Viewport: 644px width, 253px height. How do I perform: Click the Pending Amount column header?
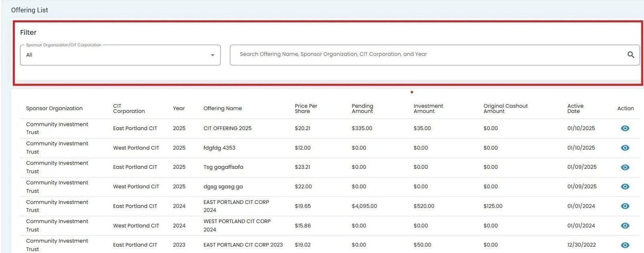click(x=362, y=108)
